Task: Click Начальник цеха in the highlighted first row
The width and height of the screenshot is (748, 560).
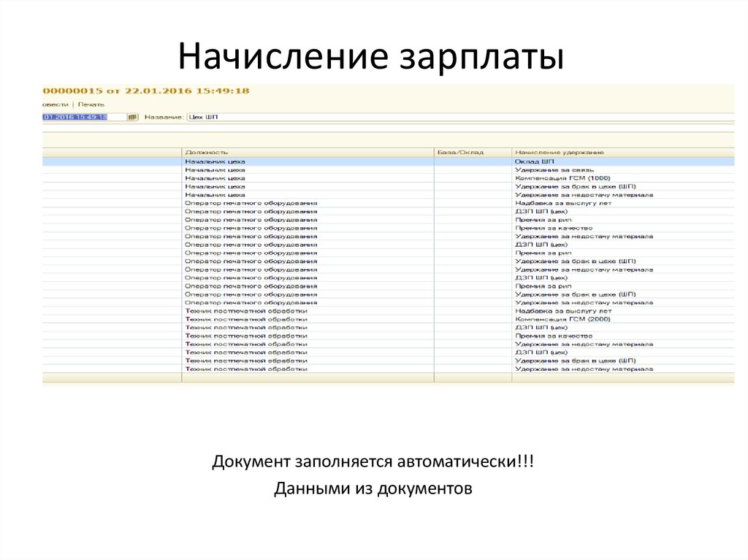Action: (215, 161)
